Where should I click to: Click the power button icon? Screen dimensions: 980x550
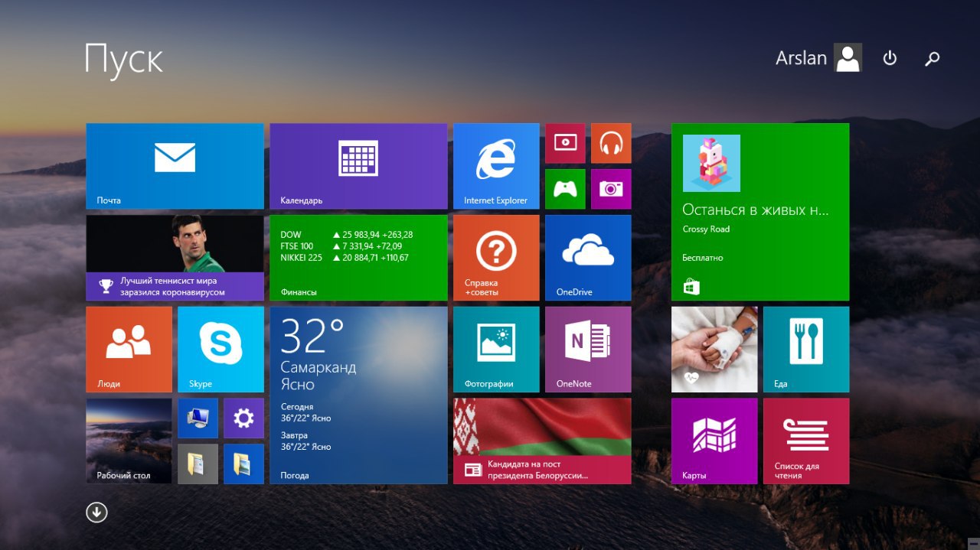[x=890, y=58]
